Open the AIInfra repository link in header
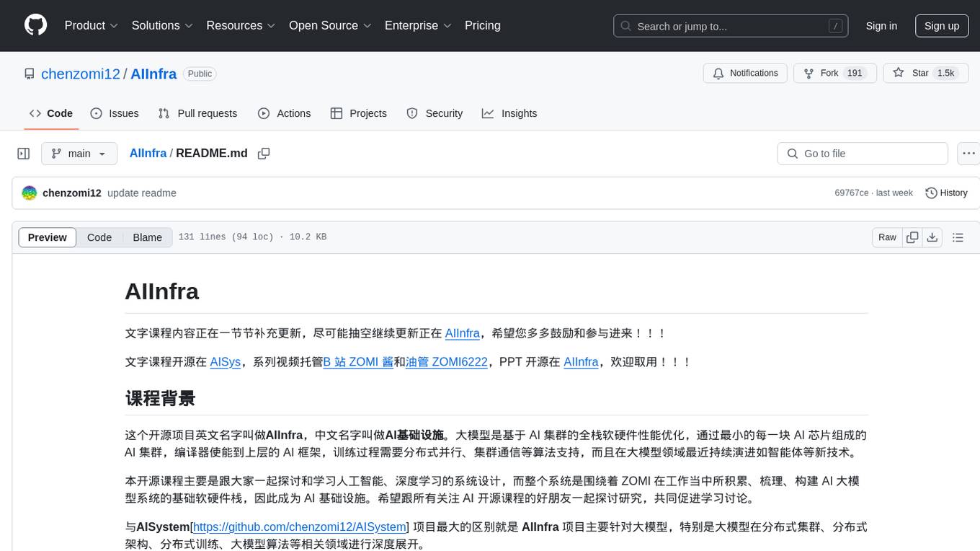The width and height of the screenshot is (980, 551). pyautogui.click(x=153, y=74)
